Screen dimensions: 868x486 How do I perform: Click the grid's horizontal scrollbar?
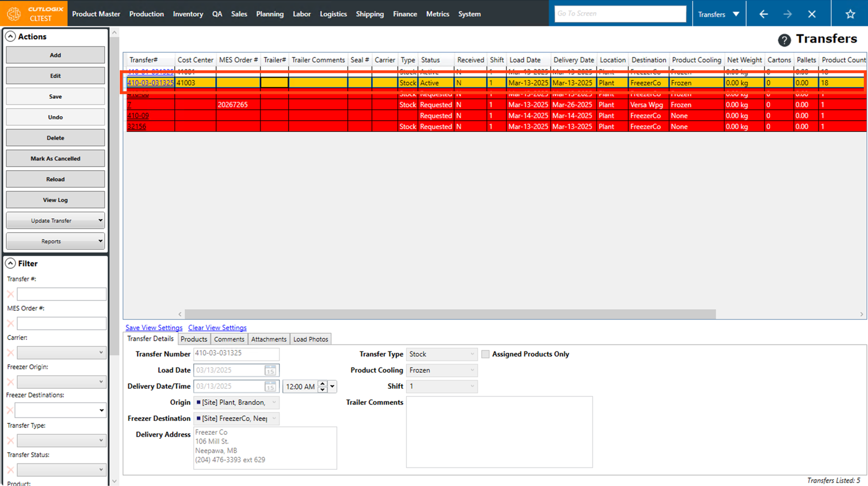(x=449, y=314)
